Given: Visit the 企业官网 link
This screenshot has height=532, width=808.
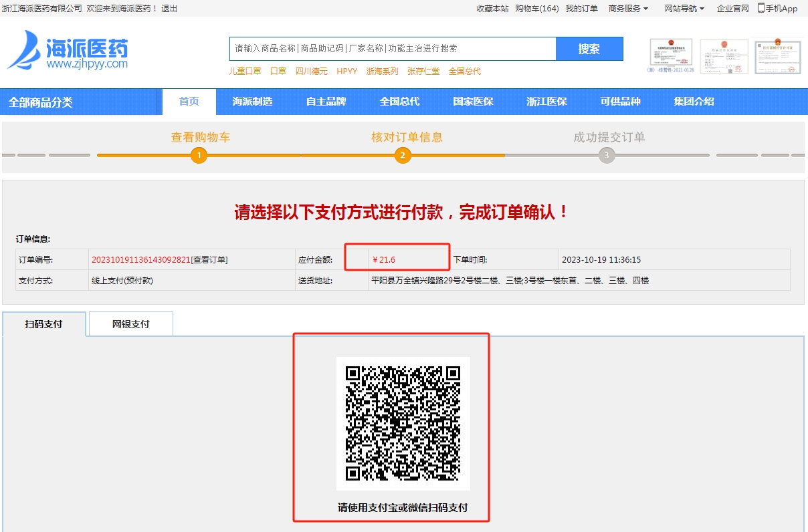Looking at the screenshot, I should [x=733, y=8].
